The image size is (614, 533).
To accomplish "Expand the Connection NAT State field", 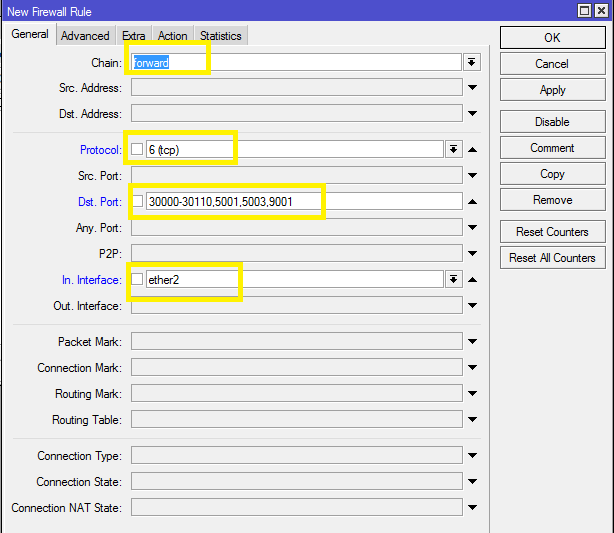I will click(x=473, y=508).
